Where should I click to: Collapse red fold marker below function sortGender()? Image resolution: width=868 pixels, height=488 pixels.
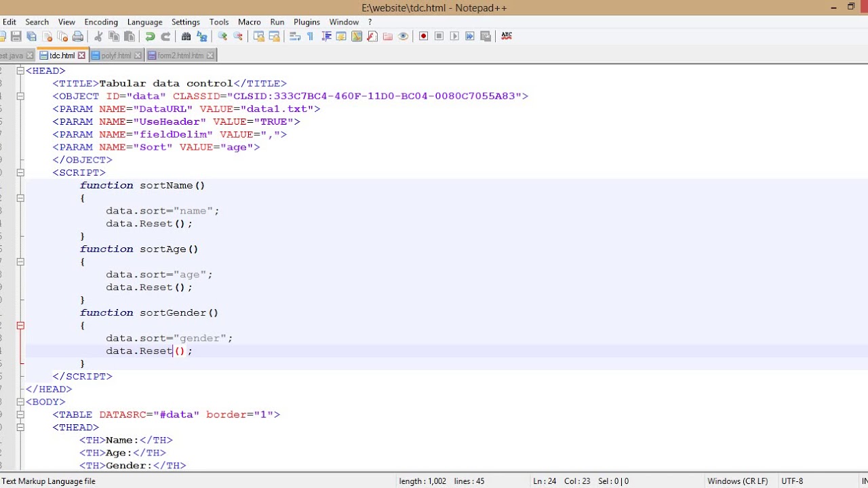click(20, 325)
